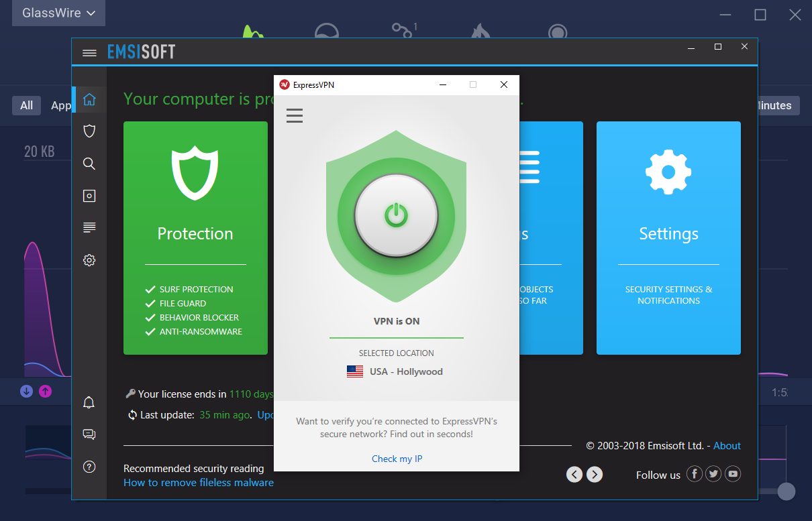Click the blue download arrow in GlassWire
Image resolution: width=812 pixels, height=521 pixels.
click(27, 391)
